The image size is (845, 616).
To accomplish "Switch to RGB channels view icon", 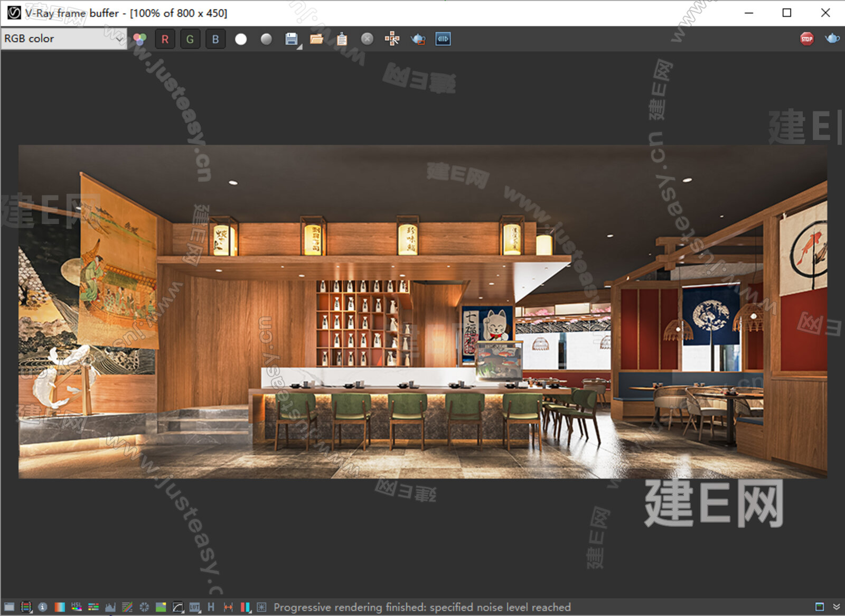I will coord(140,39).
